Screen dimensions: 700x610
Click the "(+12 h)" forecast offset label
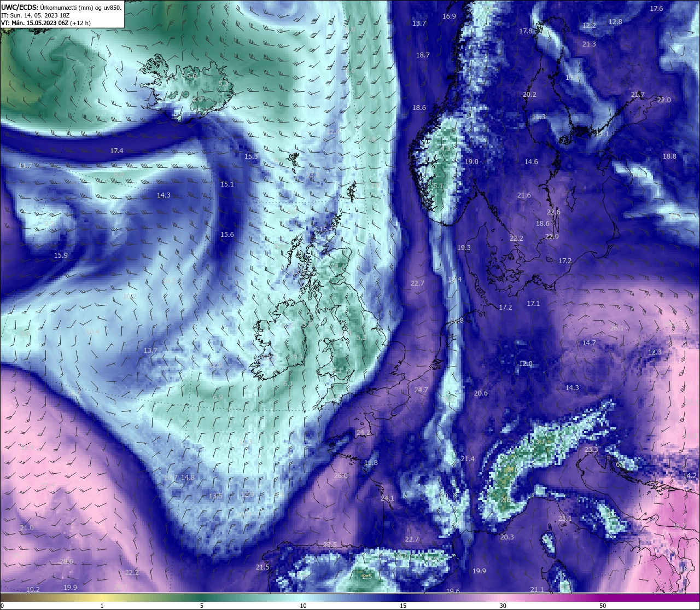tap(80, 23)
